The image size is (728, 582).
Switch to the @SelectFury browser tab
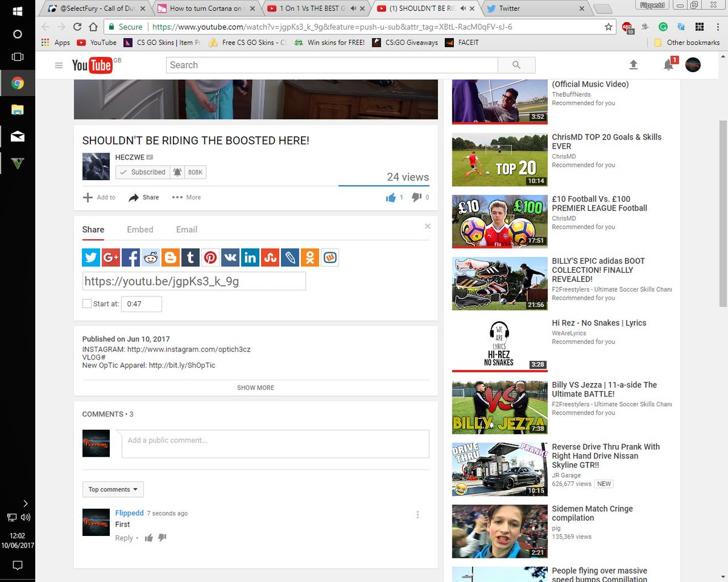tap(97, 8)
